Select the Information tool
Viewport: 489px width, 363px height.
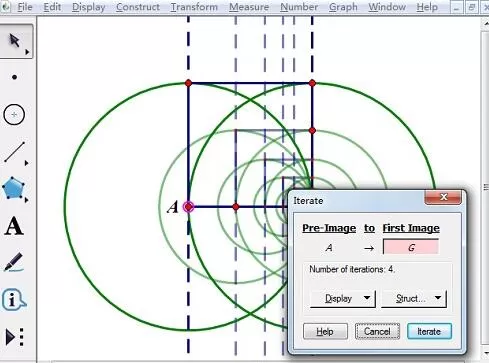click(14, 299)
